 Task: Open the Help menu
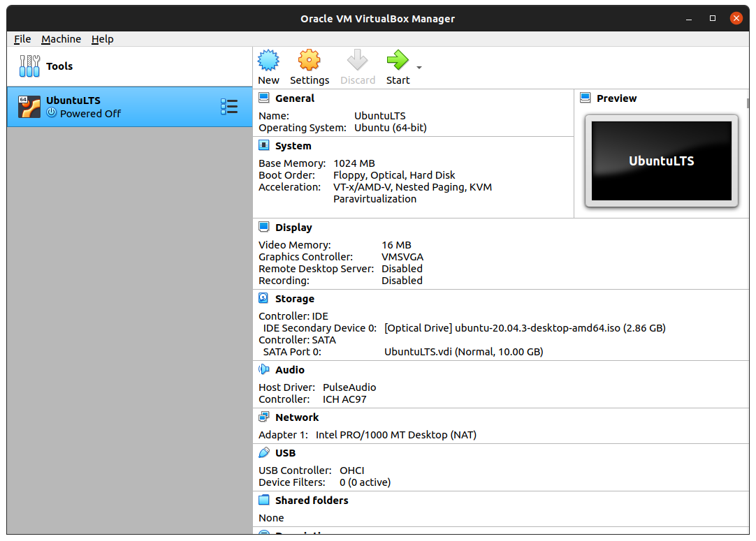tap(102, 39)
